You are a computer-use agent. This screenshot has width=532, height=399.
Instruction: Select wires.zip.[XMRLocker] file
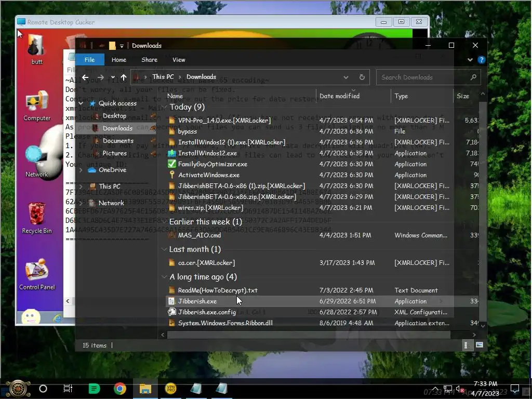point(211,208)
